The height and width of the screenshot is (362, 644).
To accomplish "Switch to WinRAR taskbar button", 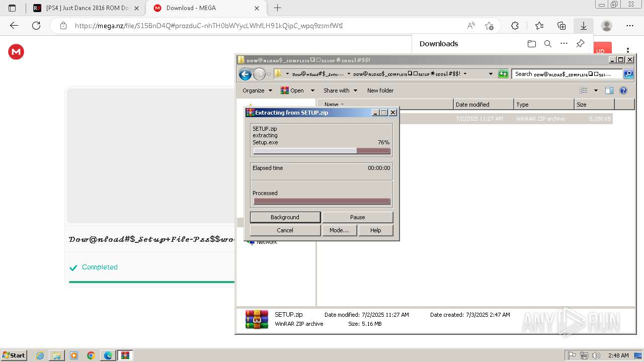I will click(125, 355).
